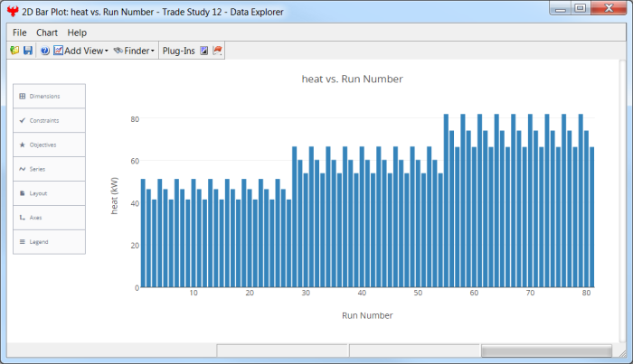This screenshot has height=364, width=633.
Task: Expand the Finder dropdown
Action: 135,51
